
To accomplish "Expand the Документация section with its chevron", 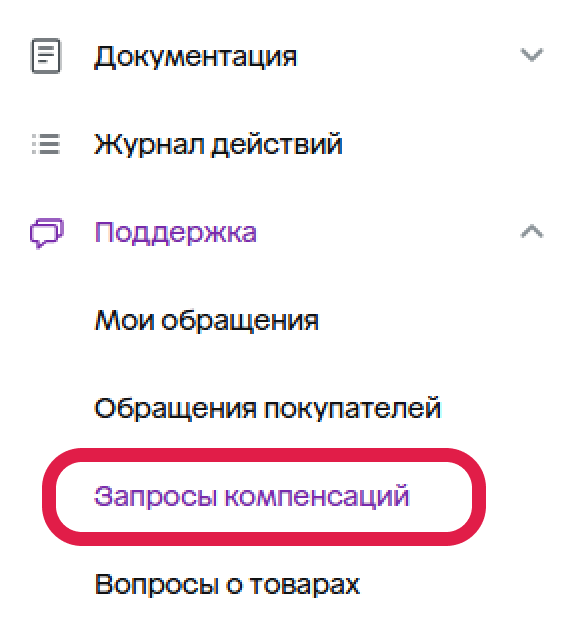I will coord(532,55).
